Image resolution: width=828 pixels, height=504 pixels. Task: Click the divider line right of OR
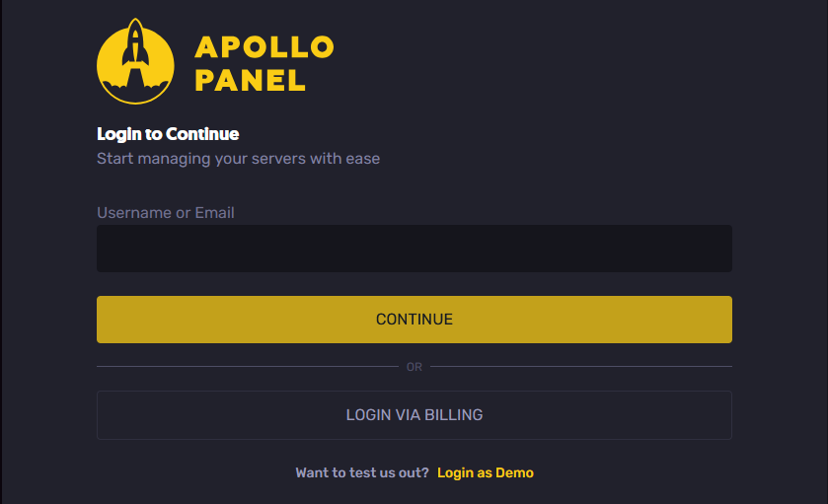coord(581,366)
